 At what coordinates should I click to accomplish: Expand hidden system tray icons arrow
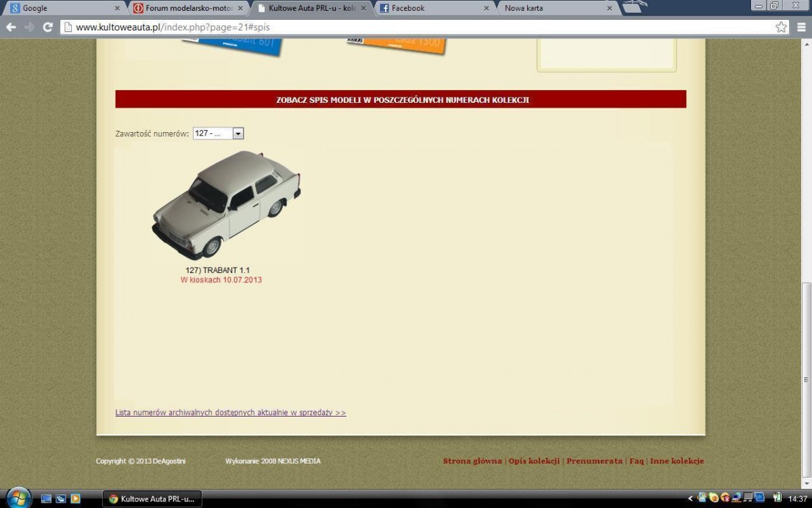[x=690, y=499]
